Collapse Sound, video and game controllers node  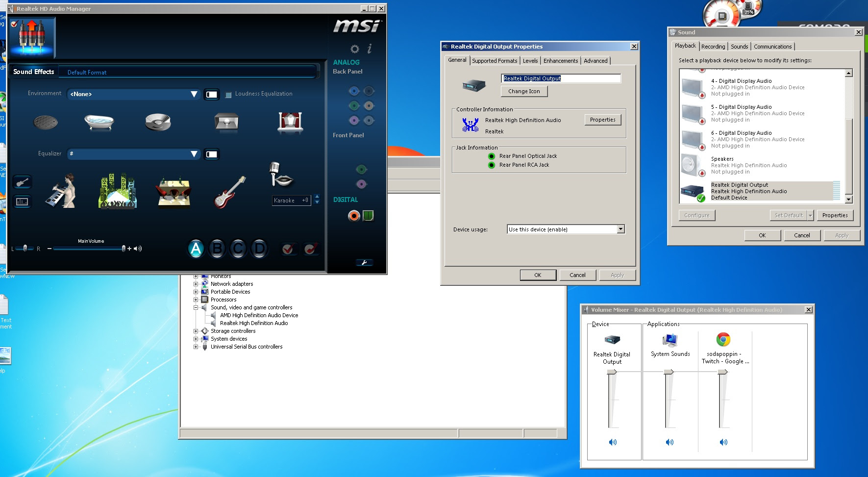196,307
